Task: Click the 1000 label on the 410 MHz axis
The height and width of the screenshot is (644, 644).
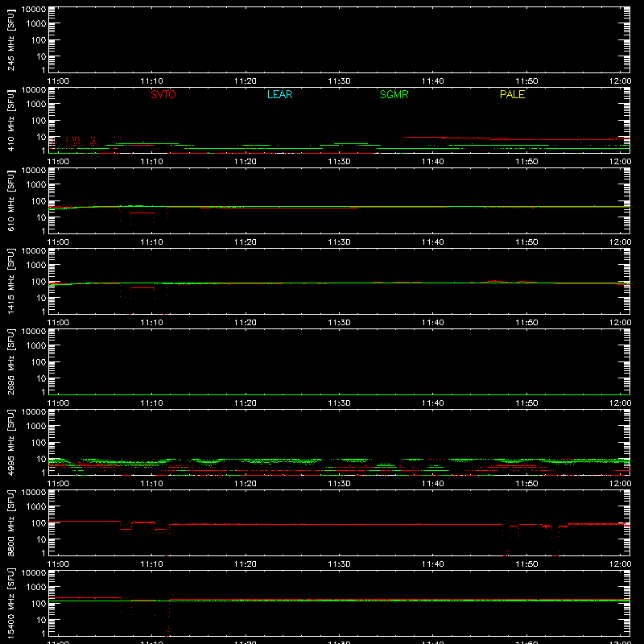Action: [x=36, y=105]
